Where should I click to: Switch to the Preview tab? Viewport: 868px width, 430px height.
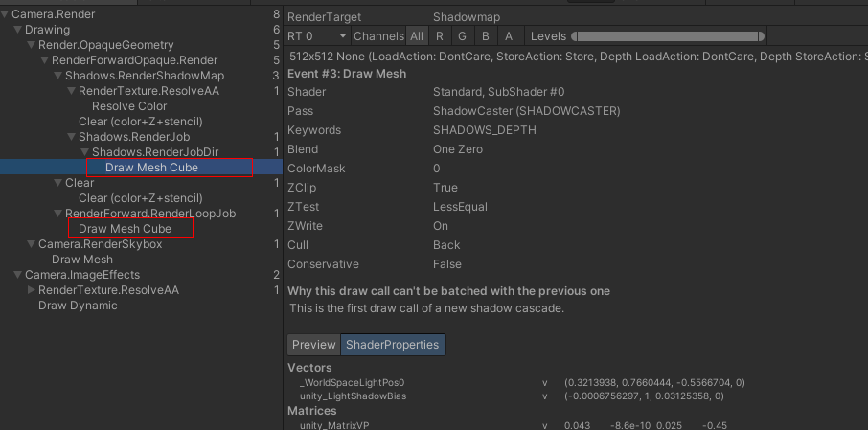[x=314, y=345]
